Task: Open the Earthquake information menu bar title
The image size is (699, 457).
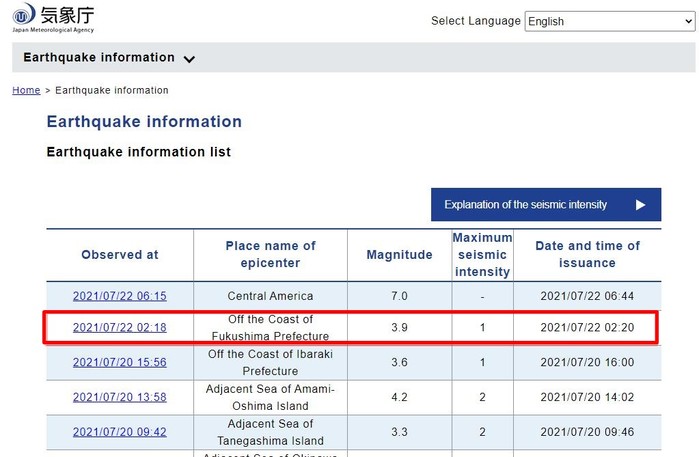Action: 99,58
